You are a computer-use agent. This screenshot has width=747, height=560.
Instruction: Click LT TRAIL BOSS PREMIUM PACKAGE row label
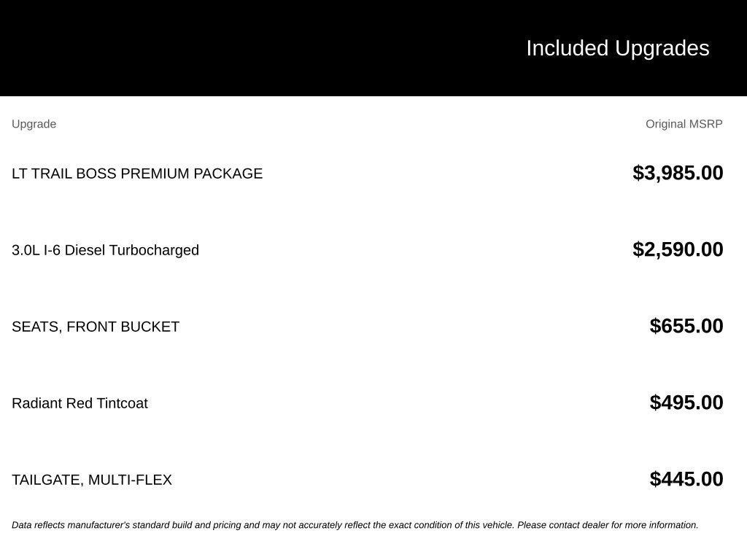pyautogui.click(x=137, y=174)
